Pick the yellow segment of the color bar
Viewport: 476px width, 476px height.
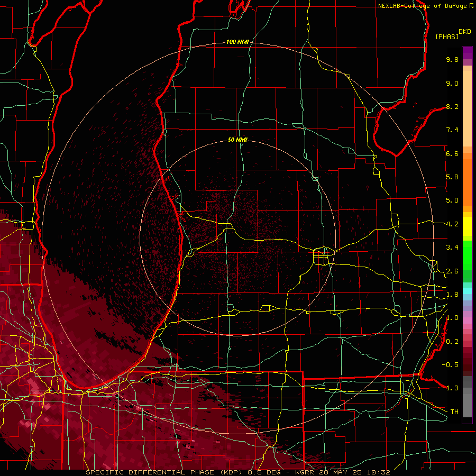click(x=467, y=226)
